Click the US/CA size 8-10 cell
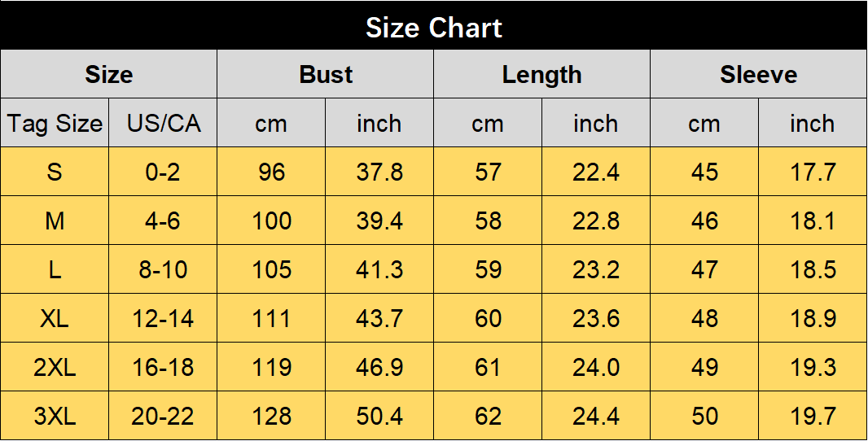This screenshot has width=868, height=441. click(163, 269)
